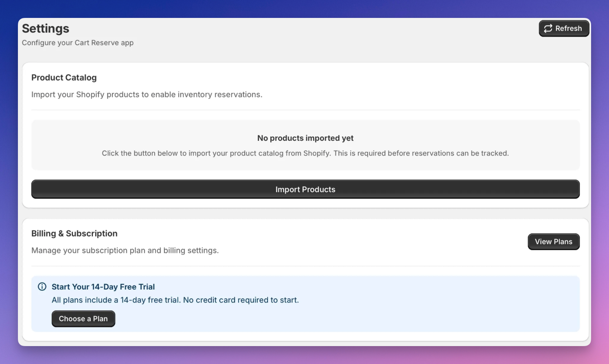This screenshot has width=609, height=364.
Task: Click the 'Configure your Cart Reserve app' subtitle
Action: click(x=78, y=43)
